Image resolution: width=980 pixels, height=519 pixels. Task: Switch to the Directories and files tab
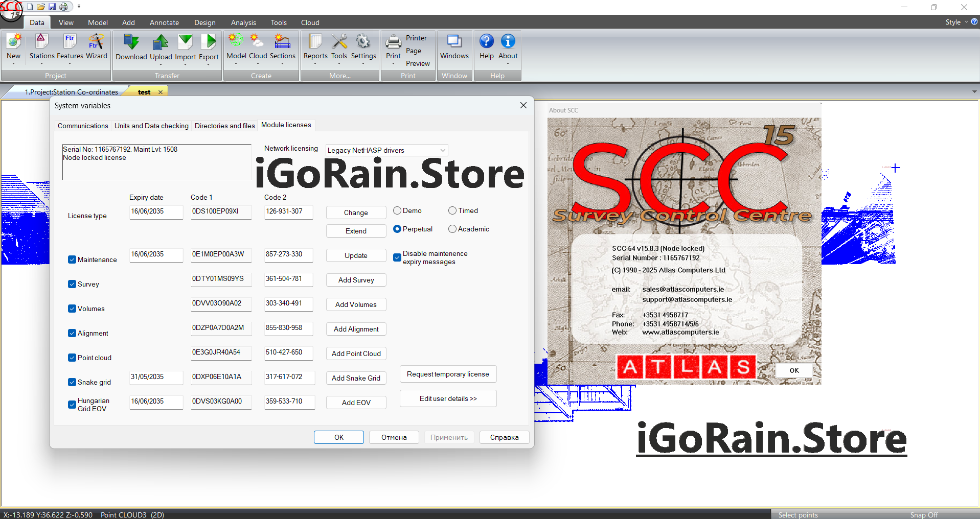click(x=224, y=126)
